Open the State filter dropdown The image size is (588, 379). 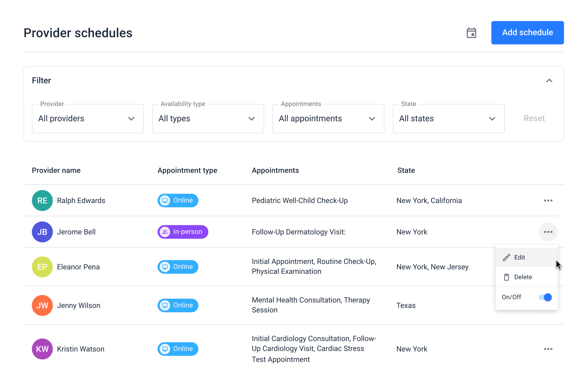click(448, 118)
